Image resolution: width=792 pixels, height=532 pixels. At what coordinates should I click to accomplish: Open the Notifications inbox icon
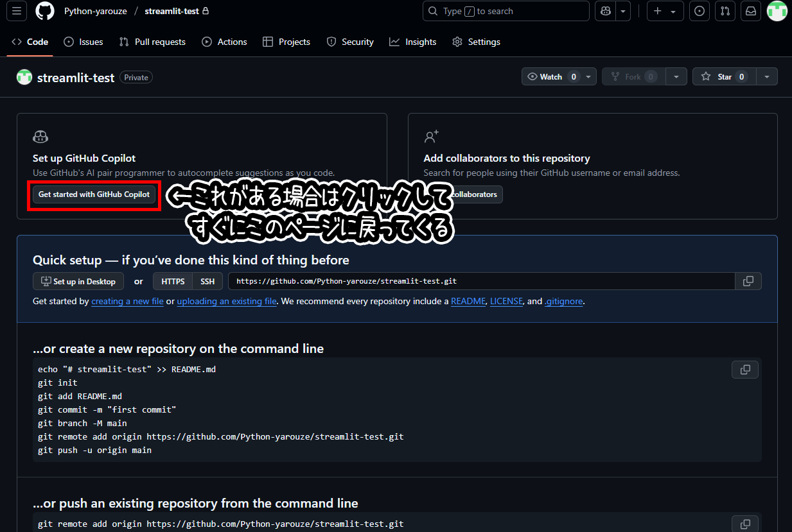750,11
